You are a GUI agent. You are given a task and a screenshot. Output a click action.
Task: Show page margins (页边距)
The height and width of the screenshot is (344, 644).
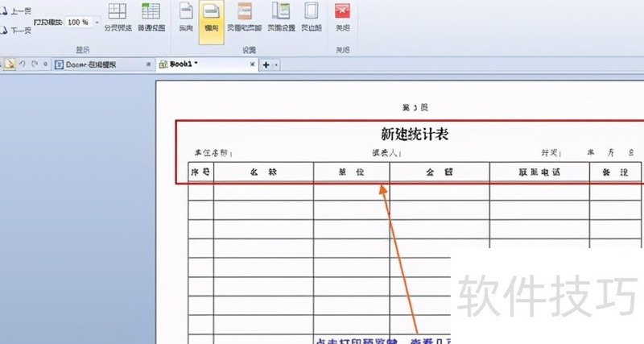point(312,18)
